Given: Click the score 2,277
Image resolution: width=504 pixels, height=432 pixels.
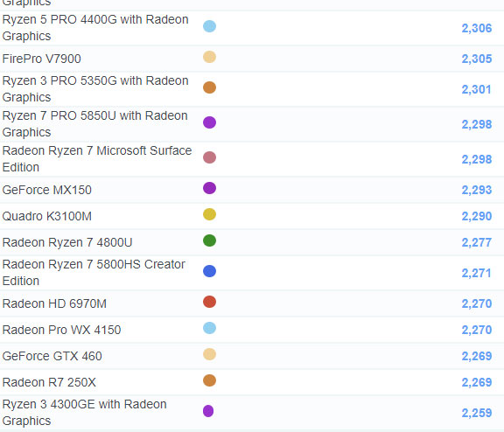Looking at the screenshot, I should pyautogui.click(x=477, y=242).
